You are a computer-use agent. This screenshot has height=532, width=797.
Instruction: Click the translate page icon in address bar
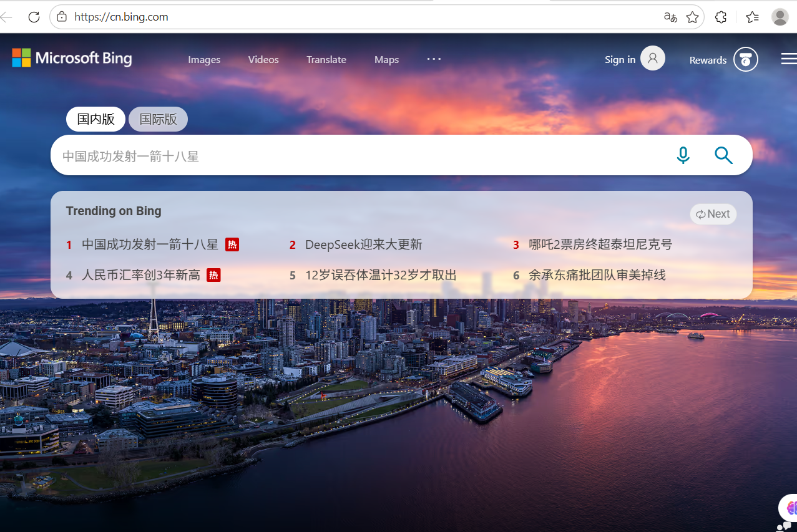[x=671, y=17]
